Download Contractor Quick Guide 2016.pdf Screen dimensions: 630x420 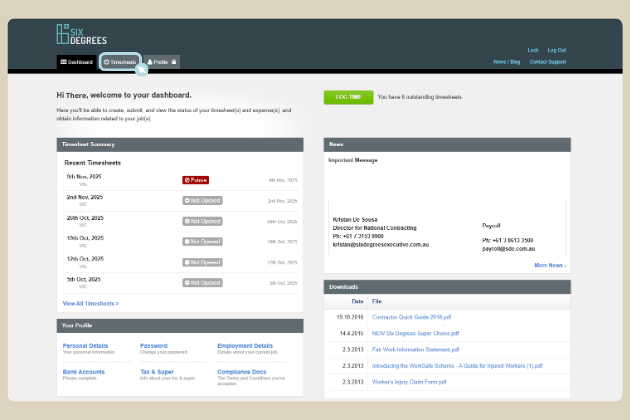(411, 317)
